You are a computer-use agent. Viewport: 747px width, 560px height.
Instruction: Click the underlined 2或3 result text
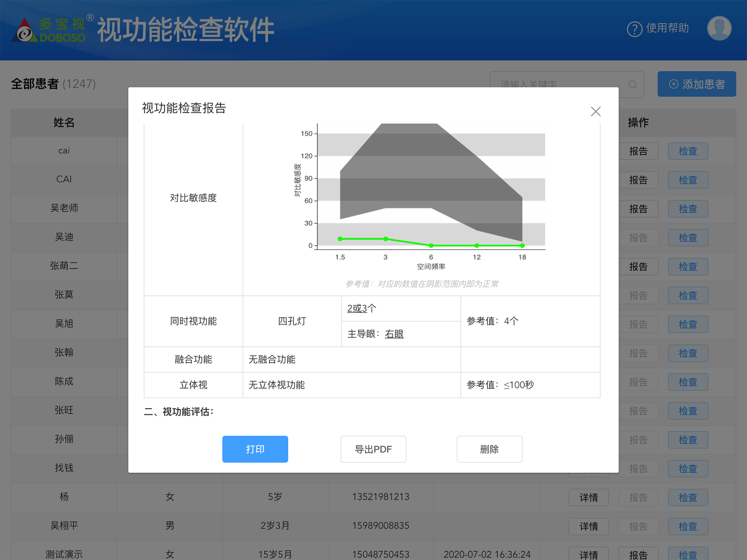[357, 308]
